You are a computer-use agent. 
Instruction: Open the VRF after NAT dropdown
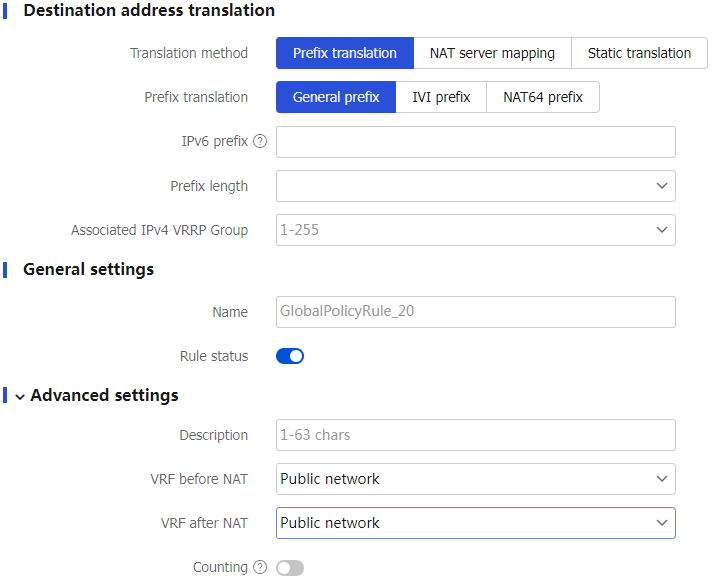click(476, 523)
